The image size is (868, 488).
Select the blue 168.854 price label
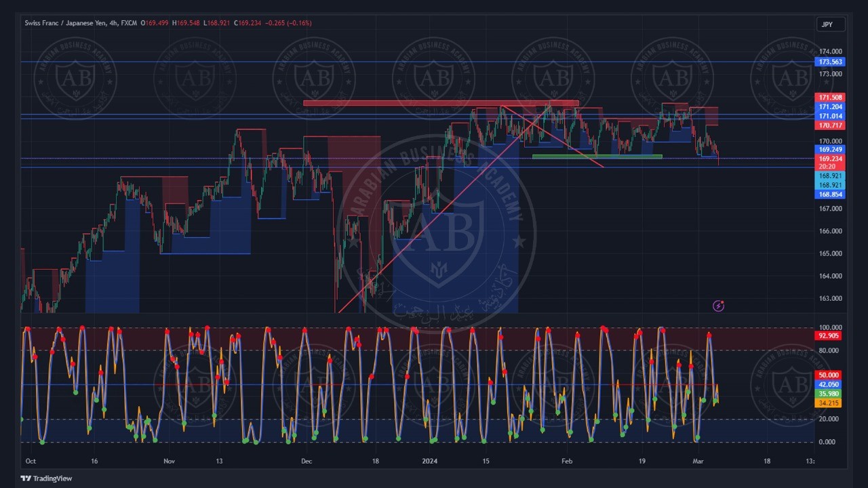point(831,194)
